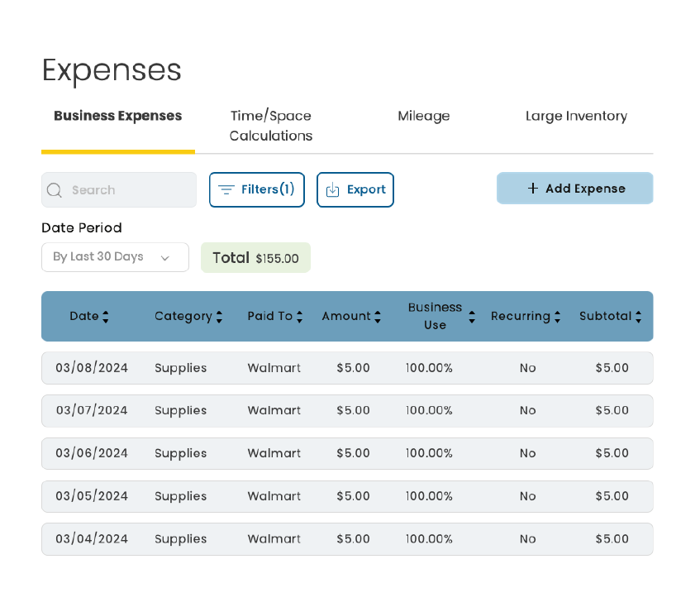The height and width of the screenshot is (607, 700).
Task: Select the 03/06/2024 Walmart expense row
Action: click(x=347, y=453)
